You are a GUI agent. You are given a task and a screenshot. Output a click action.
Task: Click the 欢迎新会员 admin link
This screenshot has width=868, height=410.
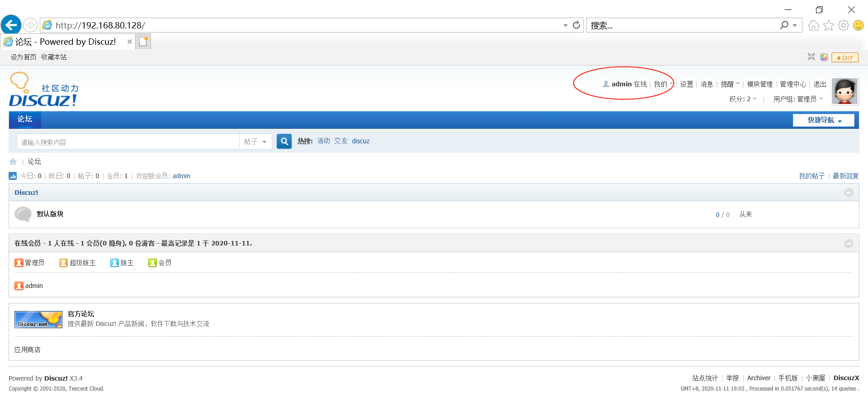point(181,176)
